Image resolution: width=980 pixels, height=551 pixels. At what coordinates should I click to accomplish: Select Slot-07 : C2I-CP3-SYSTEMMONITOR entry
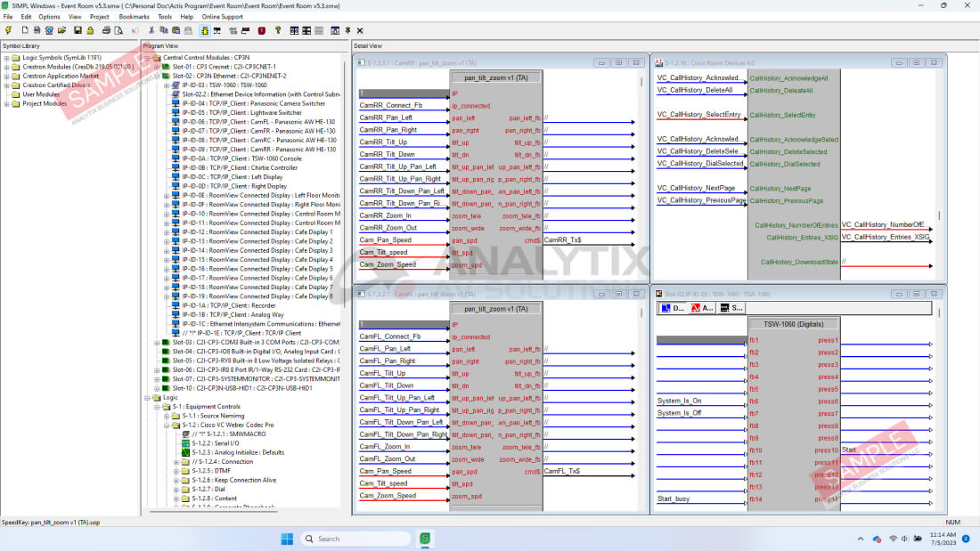pos(257,379)
